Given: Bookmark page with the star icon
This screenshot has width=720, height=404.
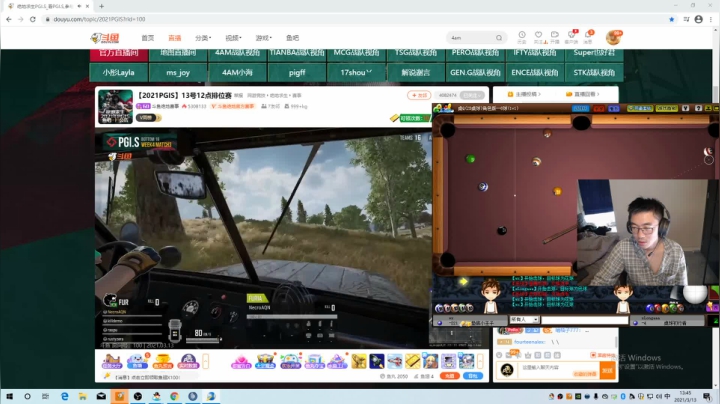Looking at the screenshot, I should 671,19.
